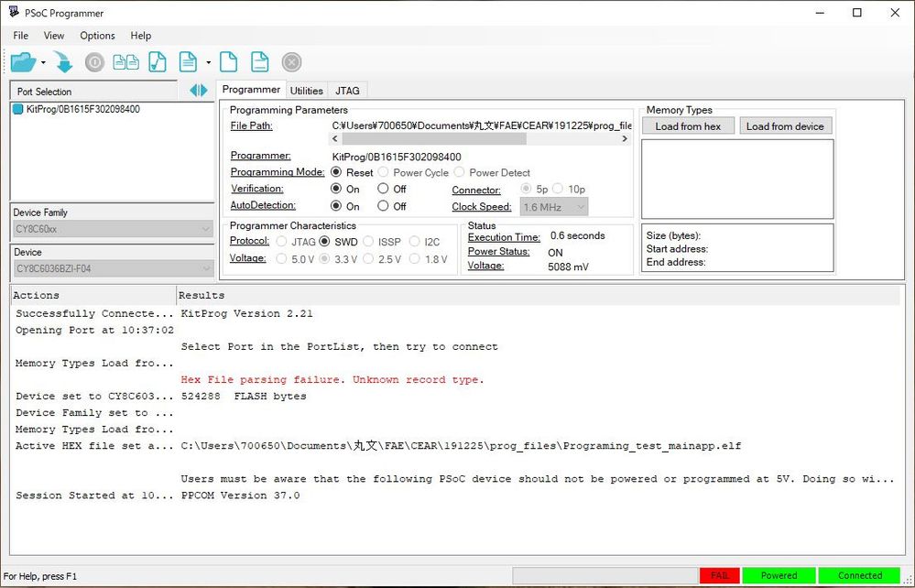915x588 pixels.
Task: Set the voltage to 5.0 V
Action: tap(282, 258)
